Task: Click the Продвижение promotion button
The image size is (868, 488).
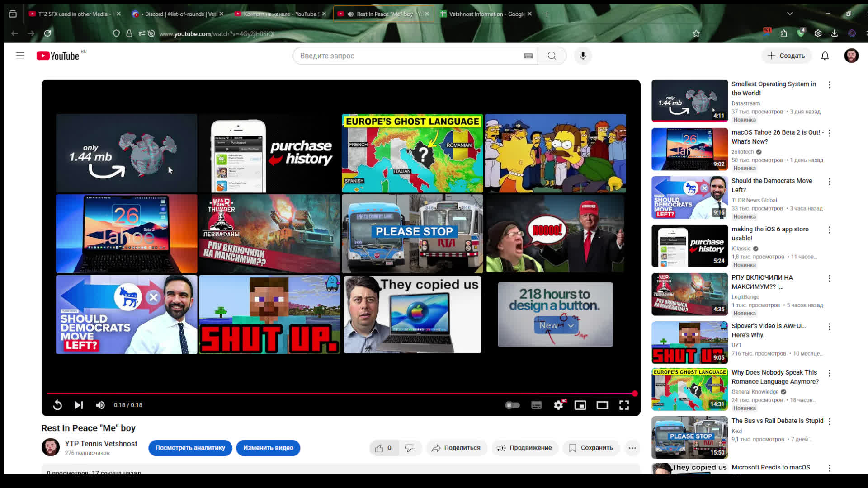Action: [524, 448]
